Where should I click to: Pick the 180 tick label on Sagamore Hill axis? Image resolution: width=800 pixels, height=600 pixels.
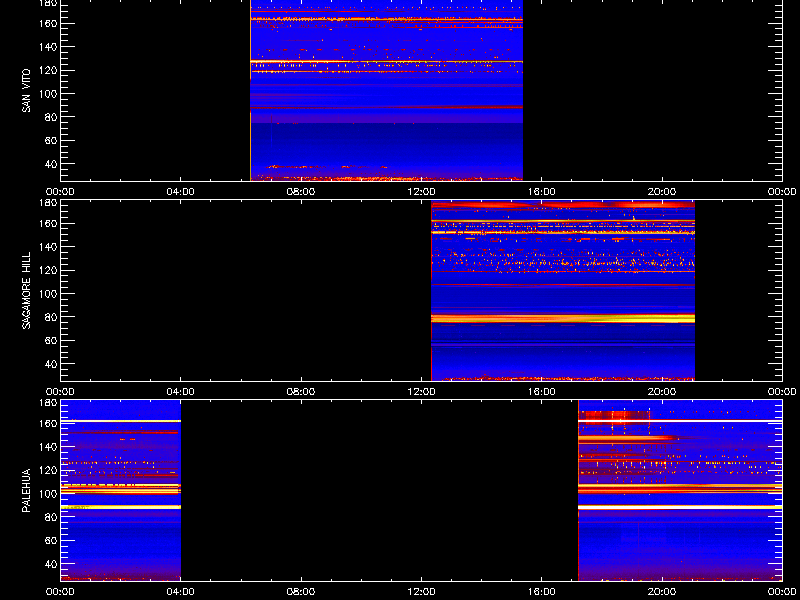[50, 203]
